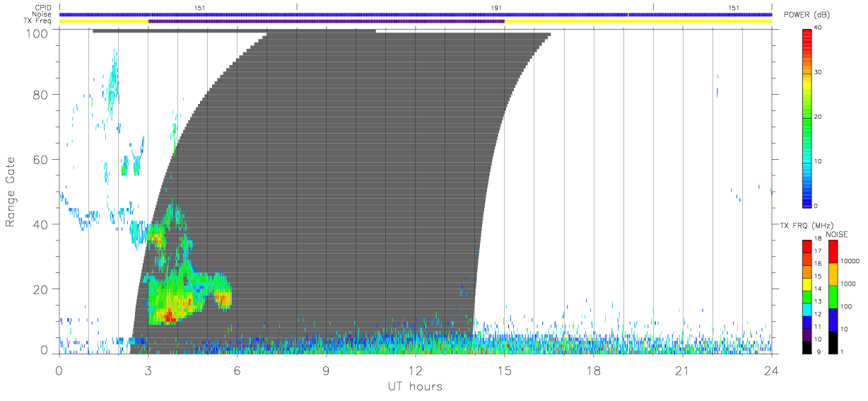Viewport: 868px width, 401px height.
Task: Pick the blue swatch of the NOISE legend
Action: tap(833, 320)
